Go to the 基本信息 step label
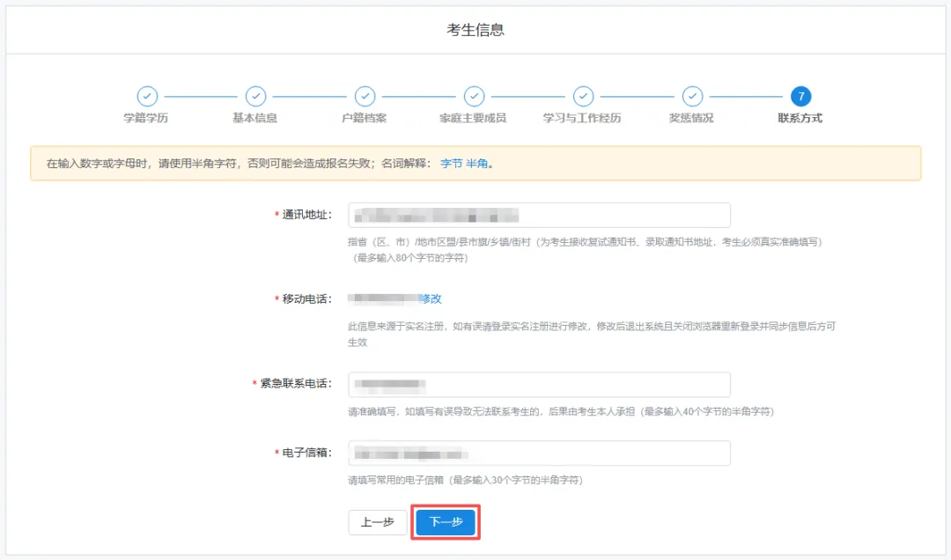 click(254, 118)
